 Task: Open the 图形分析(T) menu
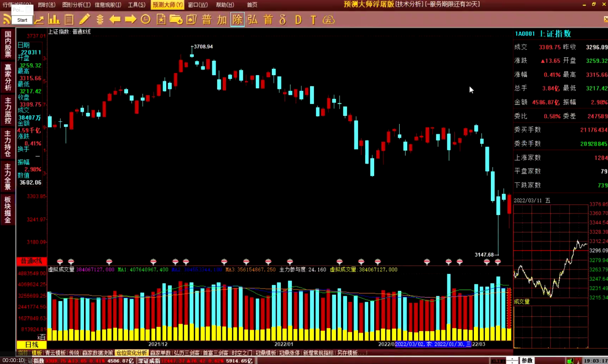76,5
